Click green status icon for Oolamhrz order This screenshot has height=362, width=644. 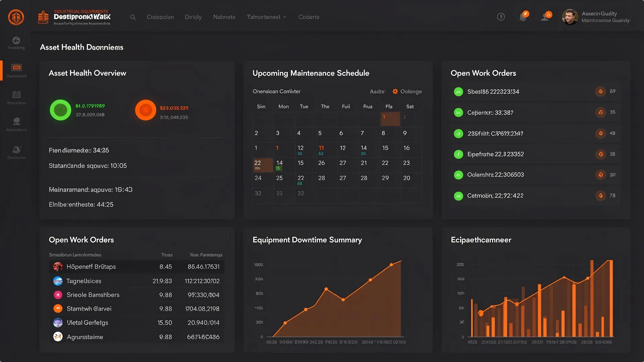(x=458, y=175)
